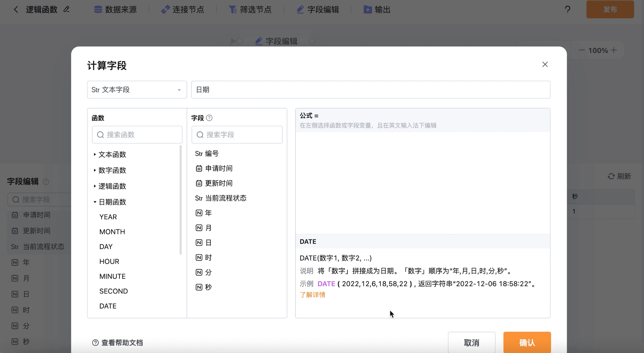Click the 搜索字段 box in the dialog
The width and height of the screenshot is (644, 353).
click(x=237, y=135)
